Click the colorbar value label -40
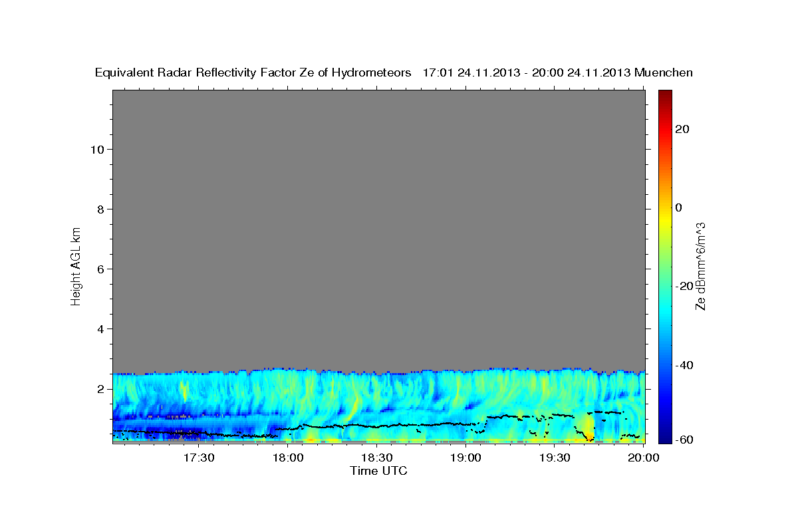Image resolution: width=798 pixels, height=532 pixels. coord(684,365)
